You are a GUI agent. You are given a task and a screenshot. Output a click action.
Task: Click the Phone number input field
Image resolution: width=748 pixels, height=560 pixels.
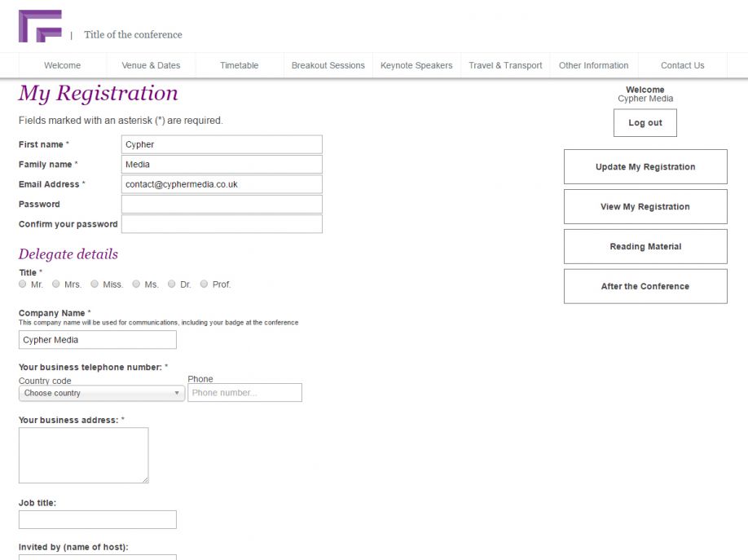pos(244,393)
